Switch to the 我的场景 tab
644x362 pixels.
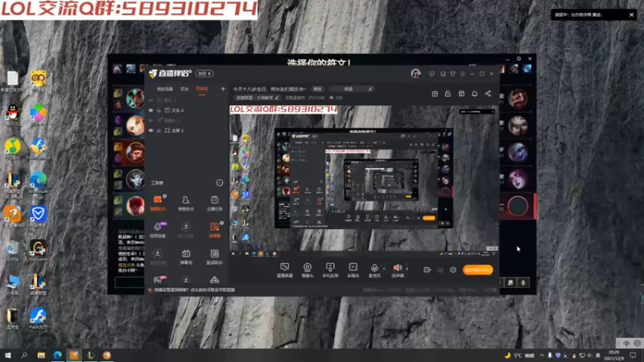tap(165, 89)
